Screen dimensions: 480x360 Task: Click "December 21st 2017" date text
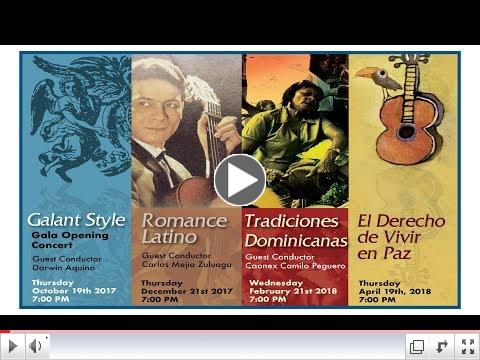[187, 291]
